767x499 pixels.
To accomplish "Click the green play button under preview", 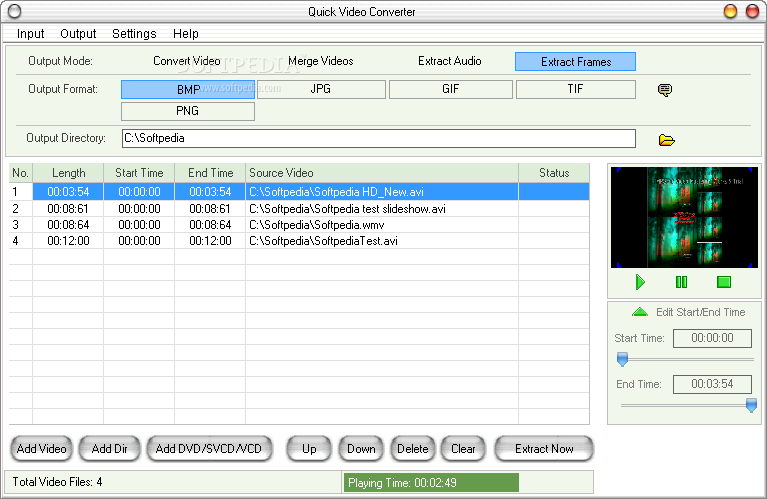I will (x=640, y=282).
